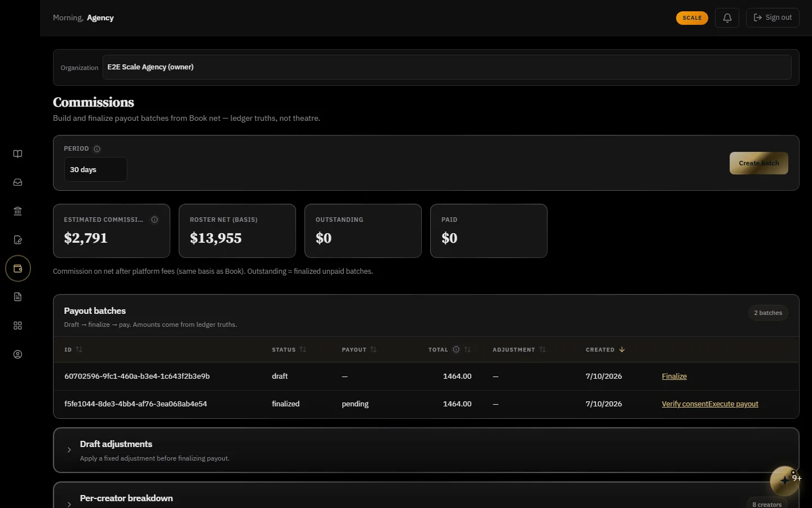This screenshot has width=812, height=508.
Task: Open the document page sidebar icon
Action: point(17,297)
